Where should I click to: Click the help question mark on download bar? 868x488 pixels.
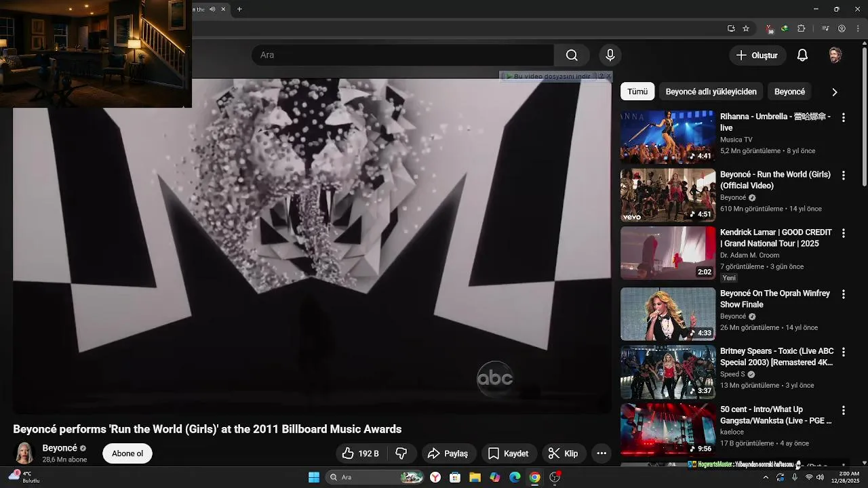[x=600, y=77]
